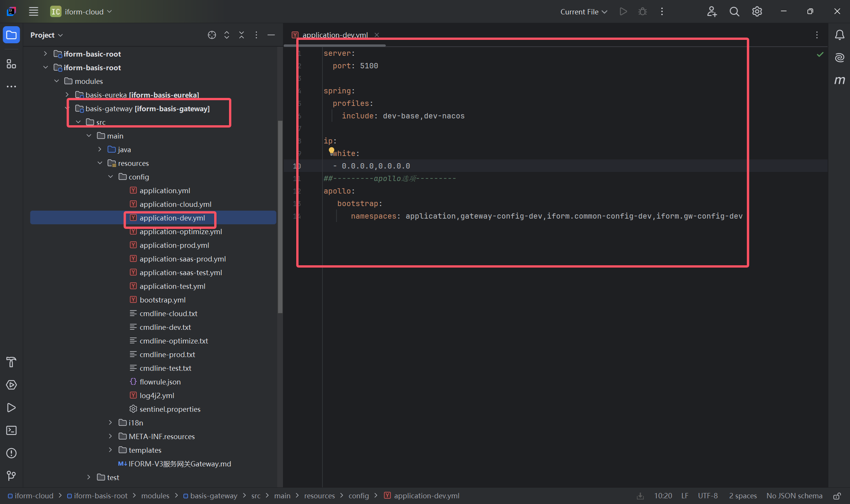Open the Problems tool window icon
Screen dimensions: 850x504
(11, 453)
